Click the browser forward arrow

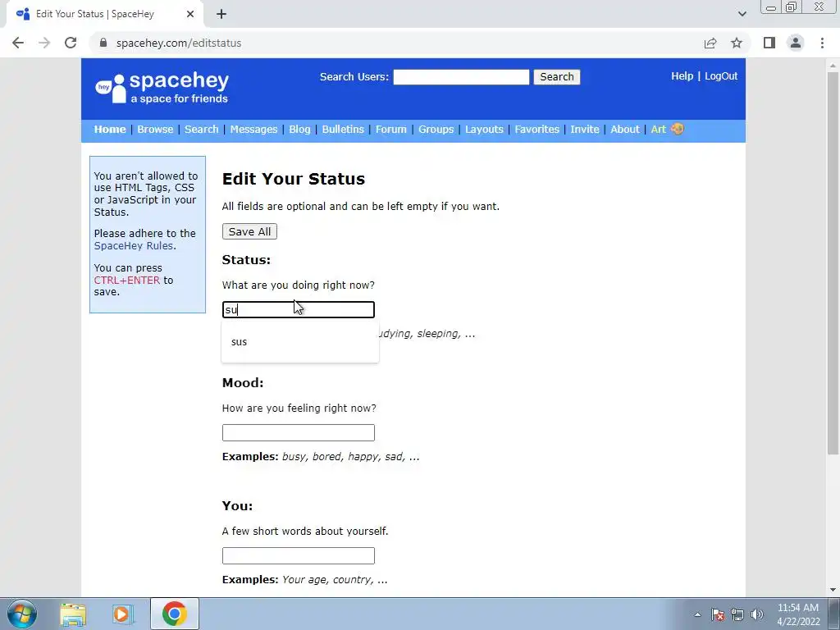[44, 43]
